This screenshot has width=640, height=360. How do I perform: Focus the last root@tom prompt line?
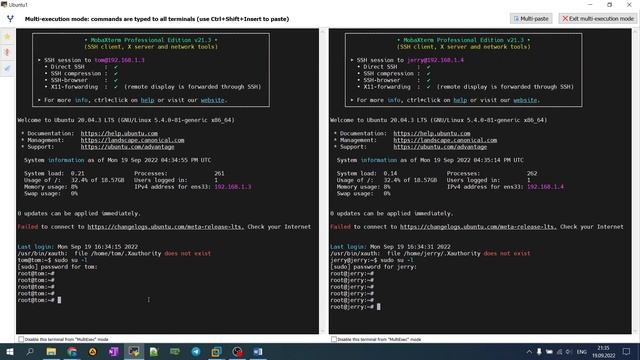39,300
